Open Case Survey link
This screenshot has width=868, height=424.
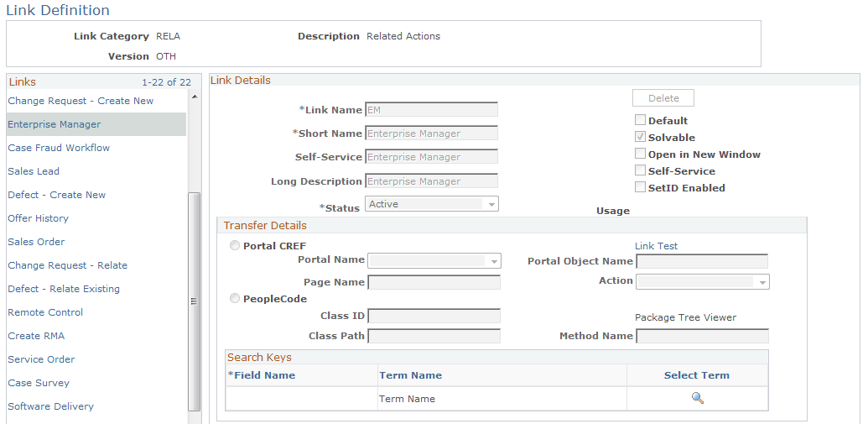tap(39, 383)
